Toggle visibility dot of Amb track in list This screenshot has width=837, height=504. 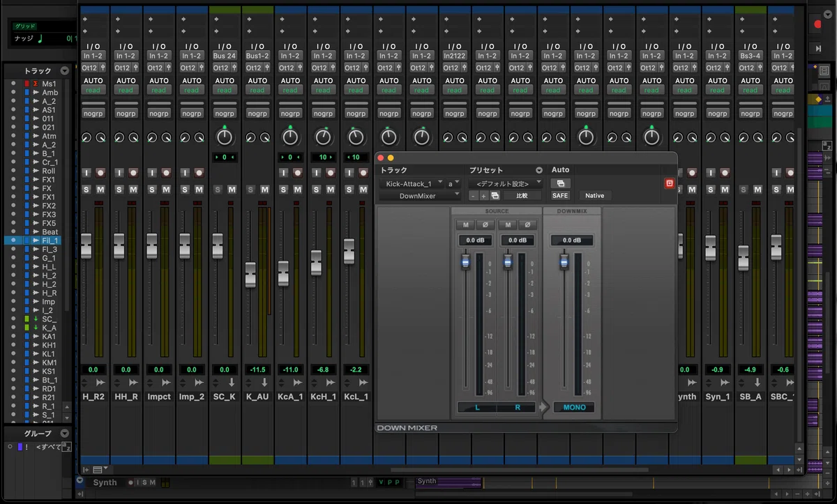13,93
